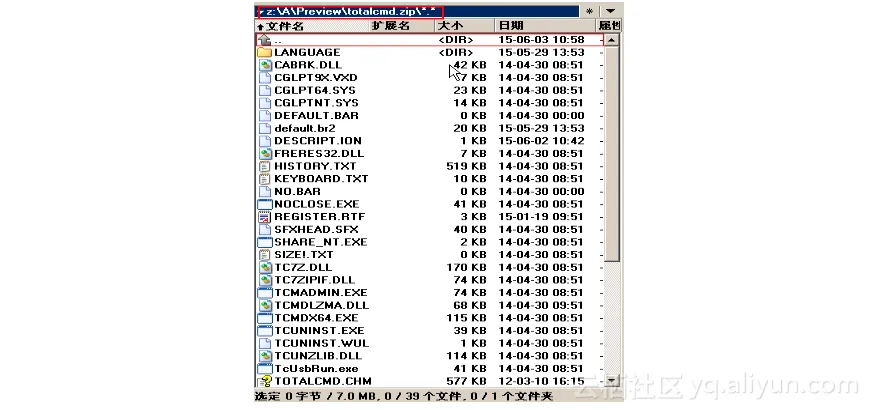Select the TCMDX64.EXE program icon
This screenshot has height=410, width=870.
(x=265, y=318)
